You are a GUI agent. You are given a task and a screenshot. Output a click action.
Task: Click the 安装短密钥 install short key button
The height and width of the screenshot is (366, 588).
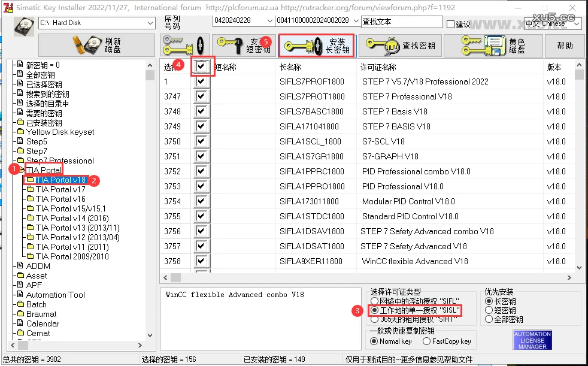[x=244, y=46]
